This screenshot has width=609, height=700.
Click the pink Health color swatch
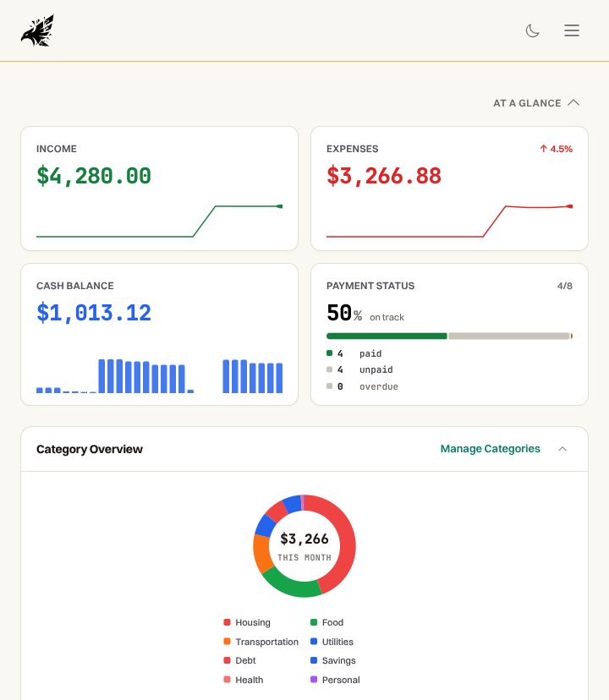tap(227, 680)
